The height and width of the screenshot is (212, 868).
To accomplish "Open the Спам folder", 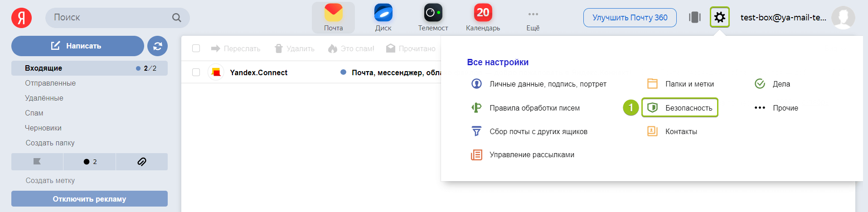I will point(34,113).
